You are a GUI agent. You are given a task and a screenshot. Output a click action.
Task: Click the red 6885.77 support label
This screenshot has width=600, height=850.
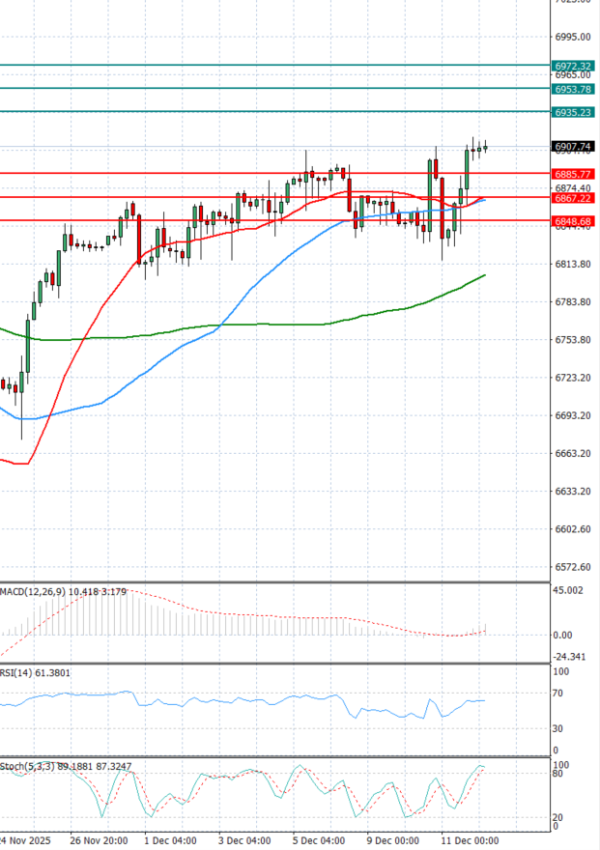tap(572, 174)
